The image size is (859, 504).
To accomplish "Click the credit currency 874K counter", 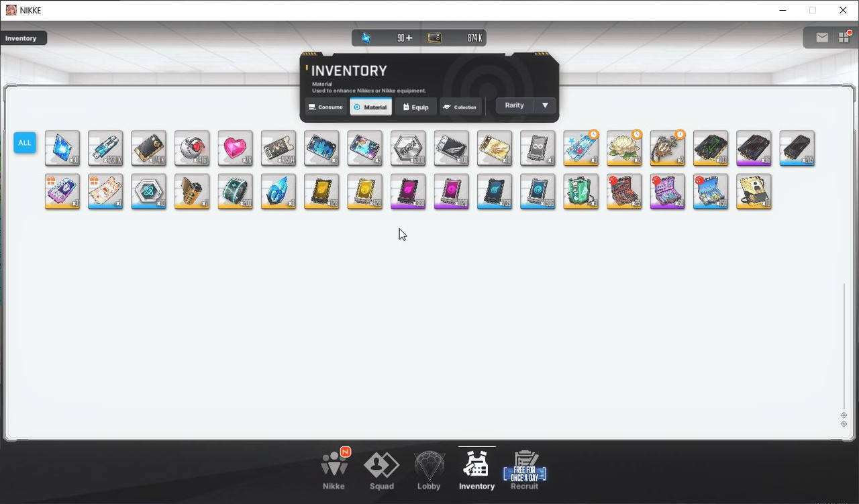I will click(456, 38).
